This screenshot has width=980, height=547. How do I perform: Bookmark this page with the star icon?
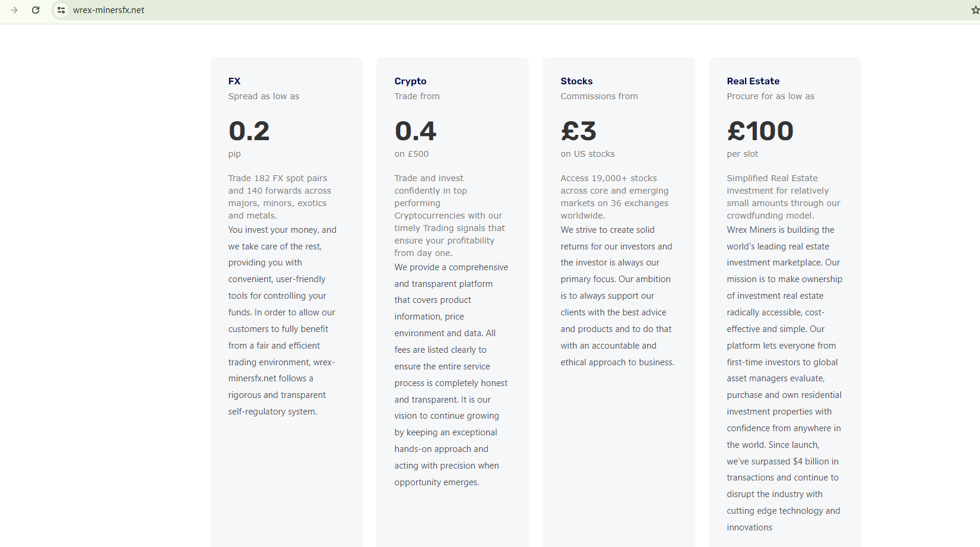(x=975, y=10)
